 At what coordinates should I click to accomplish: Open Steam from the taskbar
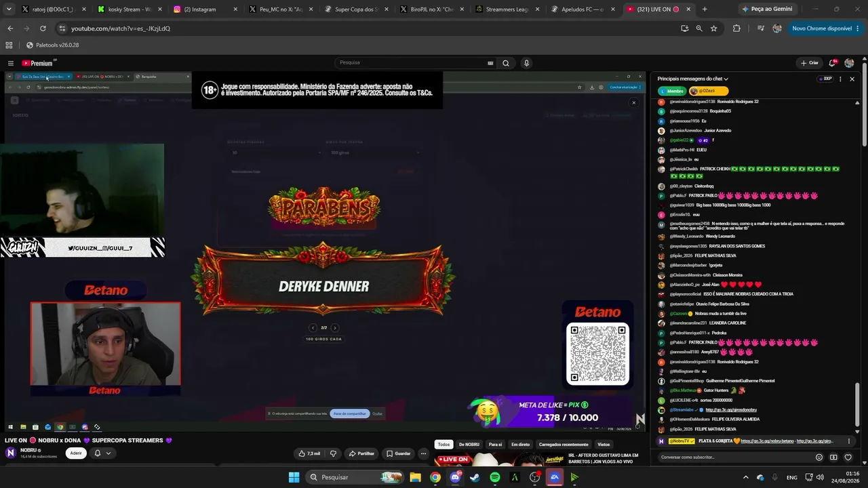click(x=475, y=477)
